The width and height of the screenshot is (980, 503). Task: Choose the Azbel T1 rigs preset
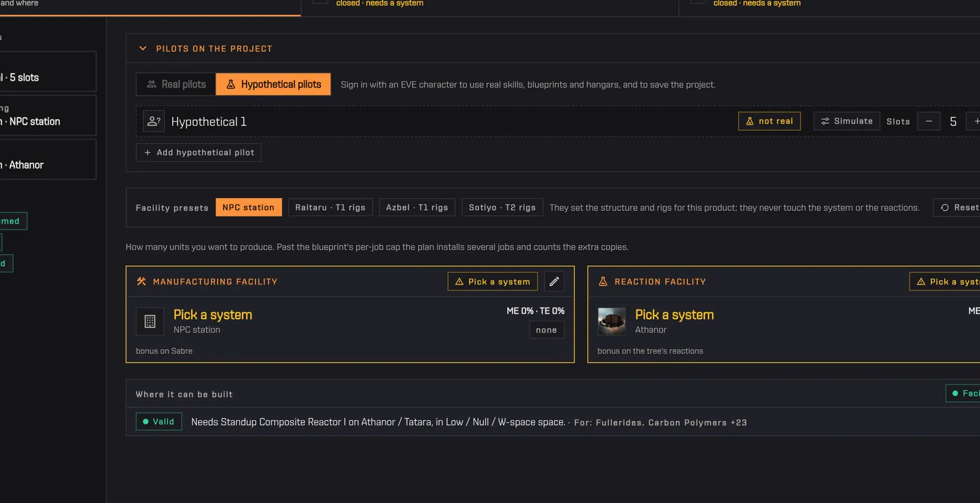pos(417,208)
